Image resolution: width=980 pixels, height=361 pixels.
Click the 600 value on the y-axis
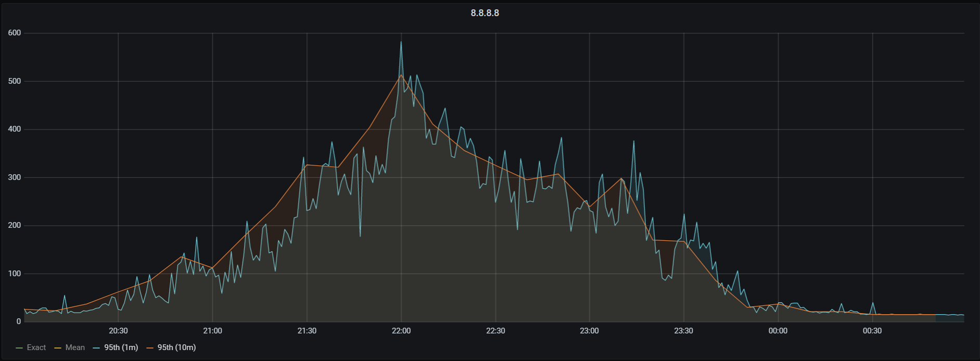click(x=15, y=33)
